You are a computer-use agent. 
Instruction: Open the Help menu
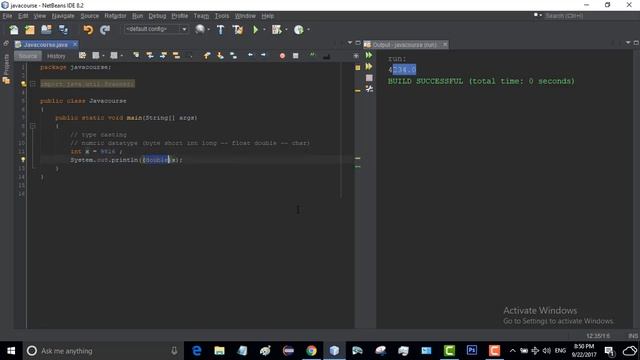pyautogui.click(x=267, y=16)
